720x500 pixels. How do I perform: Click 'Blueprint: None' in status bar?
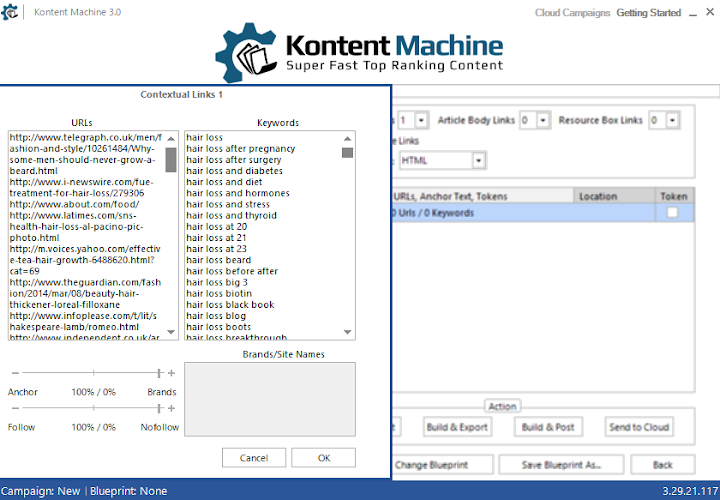click(129, 491)
